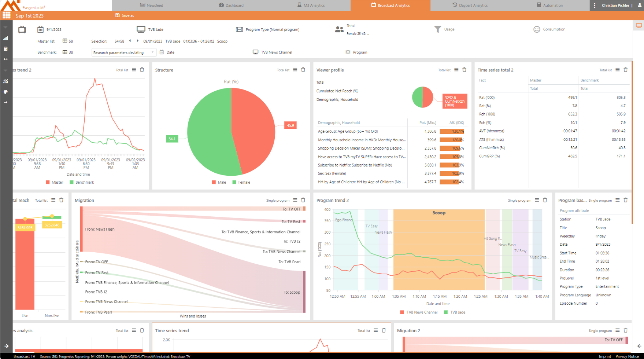The width and height of the screenshot is (644, 359).
Task: Click the Consumption smiley icon
Action: (x=537, y=29)
